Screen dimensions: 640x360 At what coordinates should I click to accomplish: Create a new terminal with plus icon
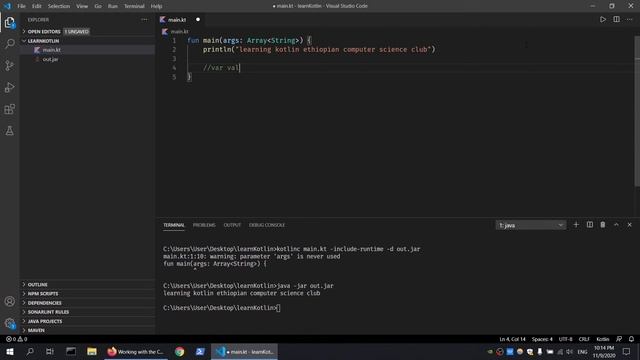[x=576, y=224]
